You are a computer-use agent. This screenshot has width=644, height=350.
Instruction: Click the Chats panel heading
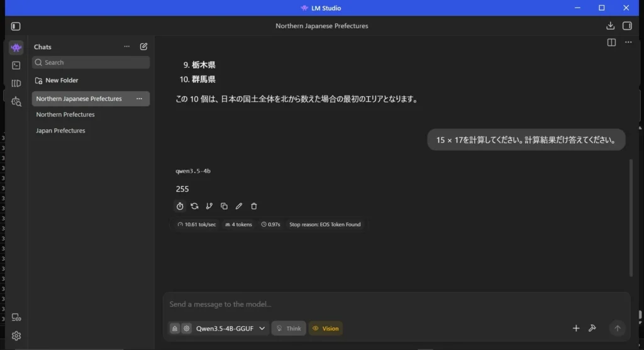pyautogui.click(x=43, y=46)
